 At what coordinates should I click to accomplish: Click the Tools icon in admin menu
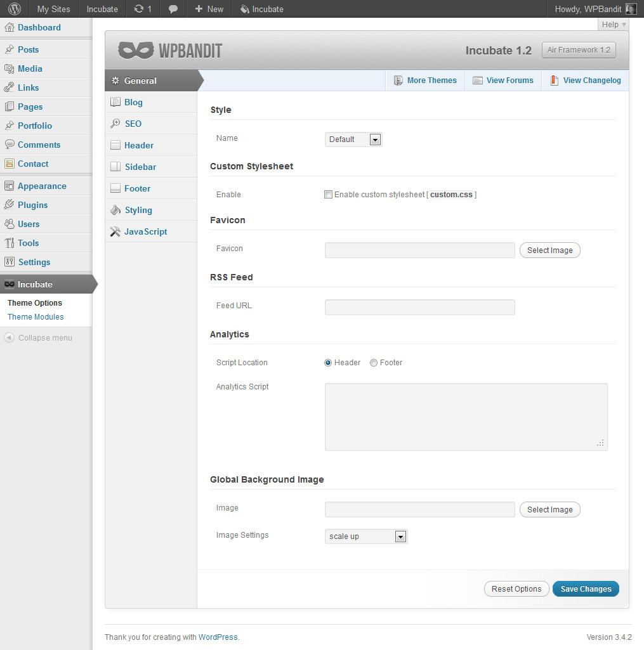click(x=9, y=243)
